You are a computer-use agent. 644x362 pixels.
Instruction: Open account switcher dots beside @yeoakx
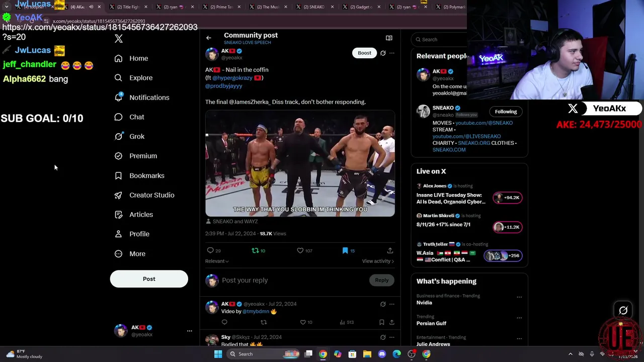190,331
